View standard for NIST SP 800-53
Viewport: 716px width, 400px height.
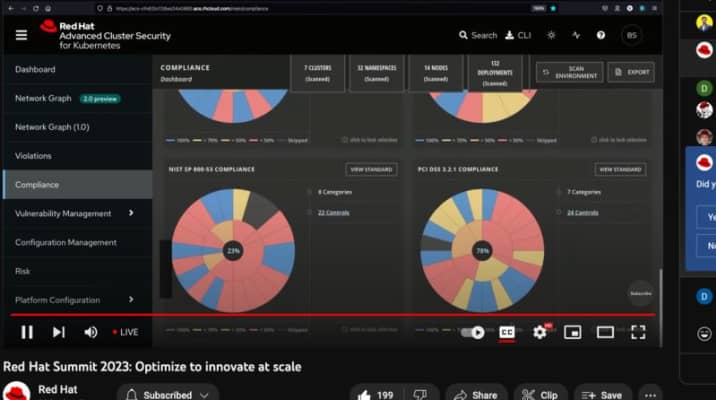[371, 169]
